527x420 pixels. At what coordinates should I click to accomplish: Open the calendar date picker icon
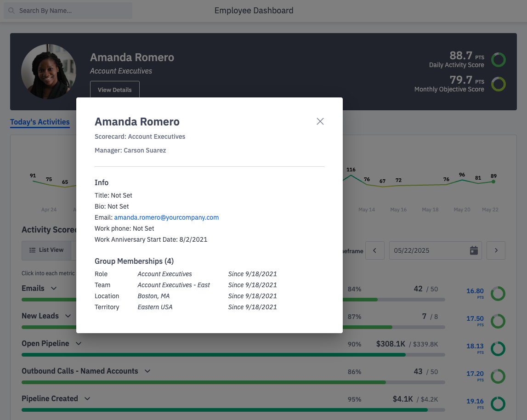(474, 250)
